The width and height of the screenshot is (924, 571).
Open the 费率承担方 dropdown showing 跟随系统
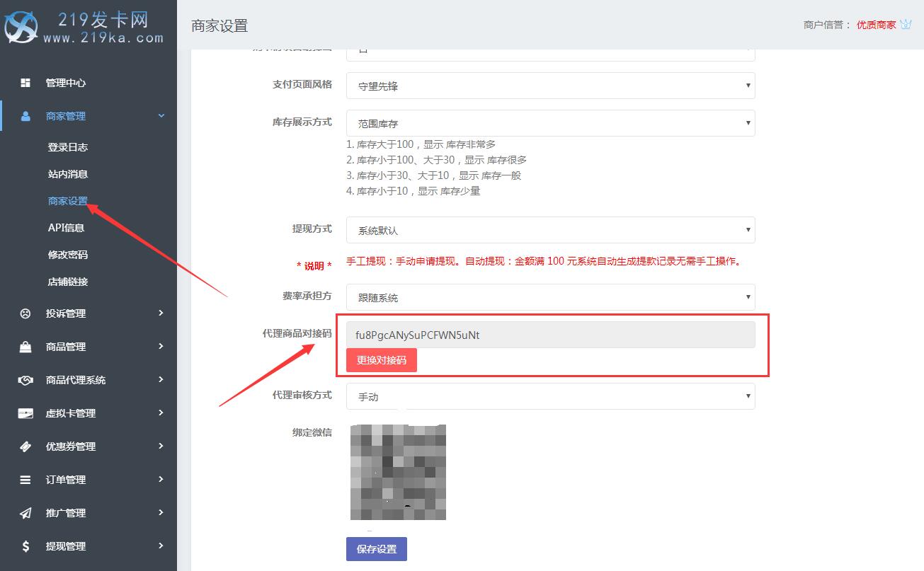(550, 298)
